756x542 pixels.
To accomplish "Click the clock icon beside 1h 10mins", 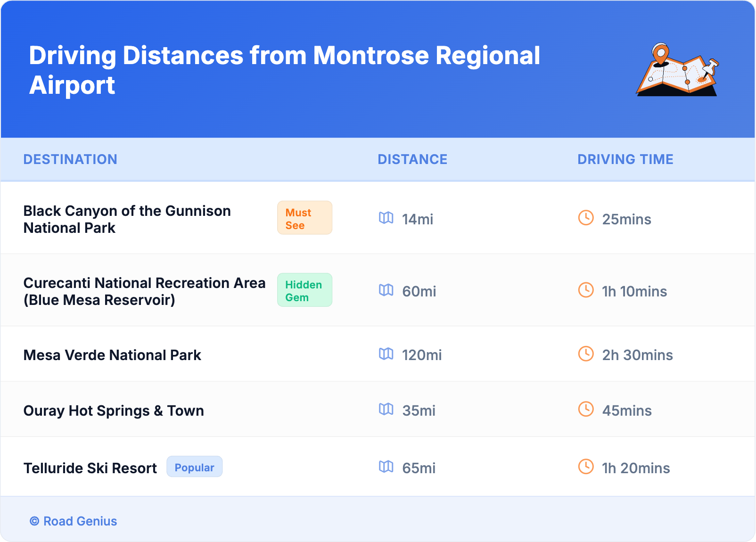I will click(x=586, y=290).
